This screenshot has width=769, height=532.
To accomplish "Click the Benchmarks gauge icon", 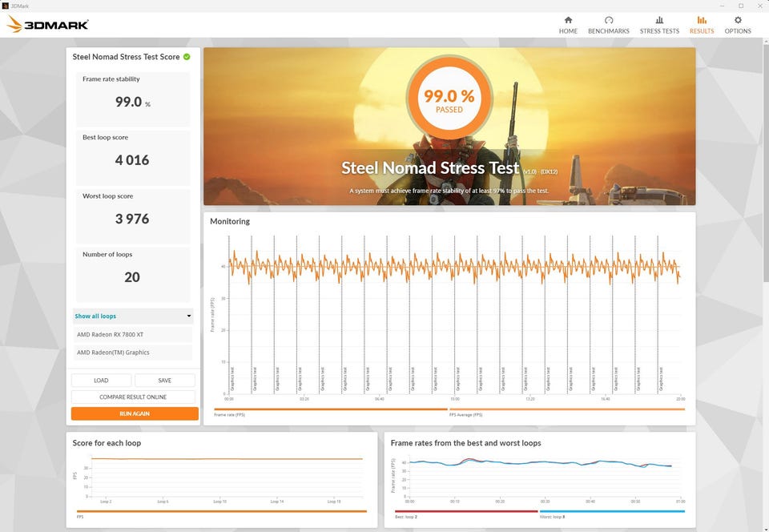I will pos(609,20).
